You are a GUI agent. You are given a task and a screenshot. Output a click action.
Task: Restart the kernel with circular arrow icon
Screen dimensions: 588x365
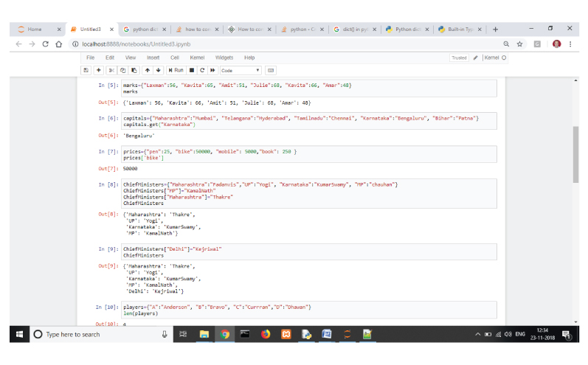(x=203, y=70)
